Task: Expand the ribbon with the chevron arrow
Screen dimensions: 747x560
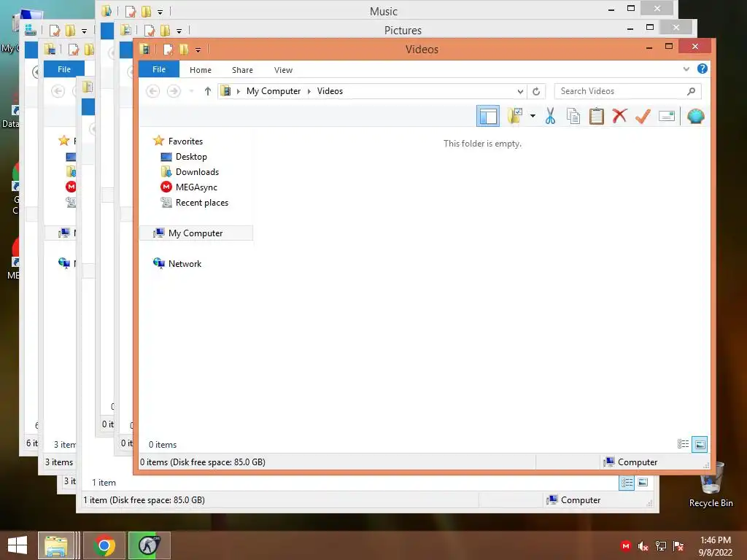Action: [x=686, y=69]
